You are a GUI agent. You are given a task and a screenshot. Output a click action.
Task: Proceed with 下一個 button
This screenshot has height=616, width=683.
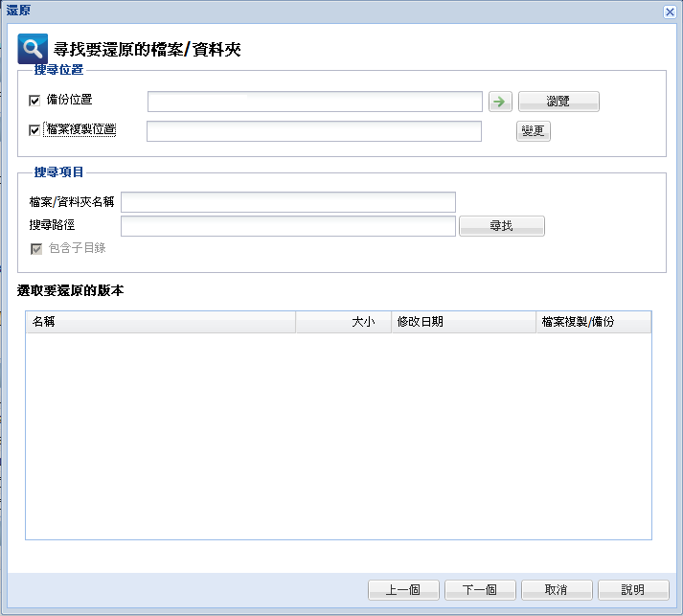[x=480, y=590]
